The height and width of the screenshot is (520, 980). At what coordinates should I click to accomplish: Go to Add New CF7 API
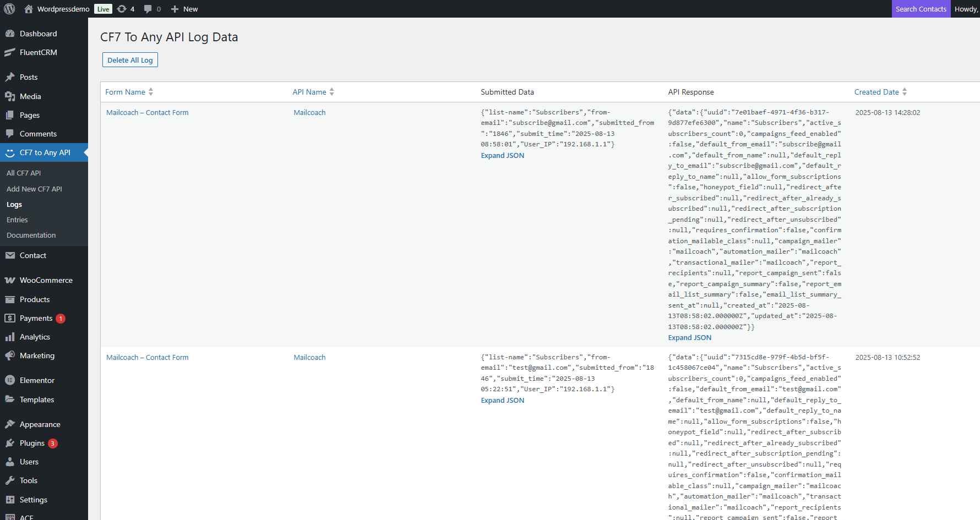tap(34, 189)
